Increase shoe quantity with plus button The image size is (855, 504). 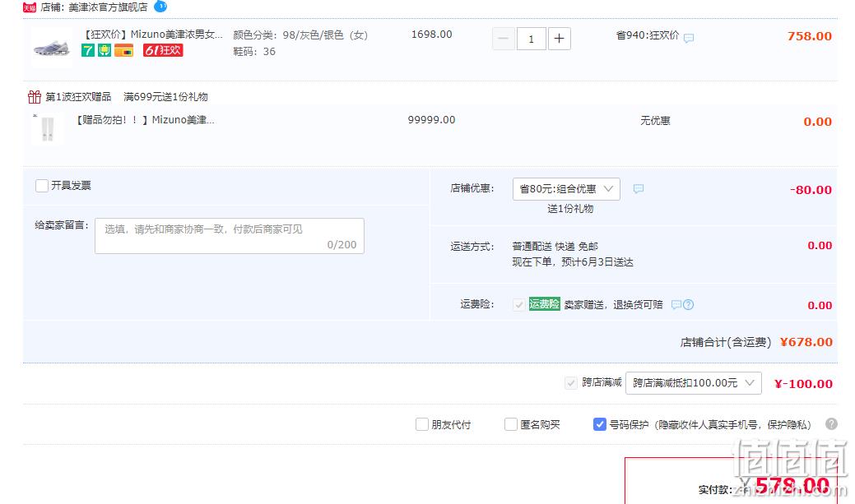[559, 39]
